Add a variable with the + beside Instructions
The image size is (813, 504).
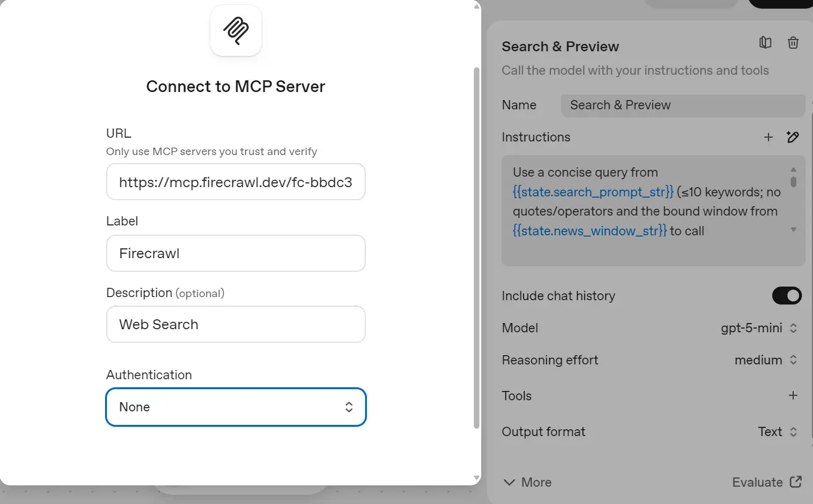[x=769, y=137]
